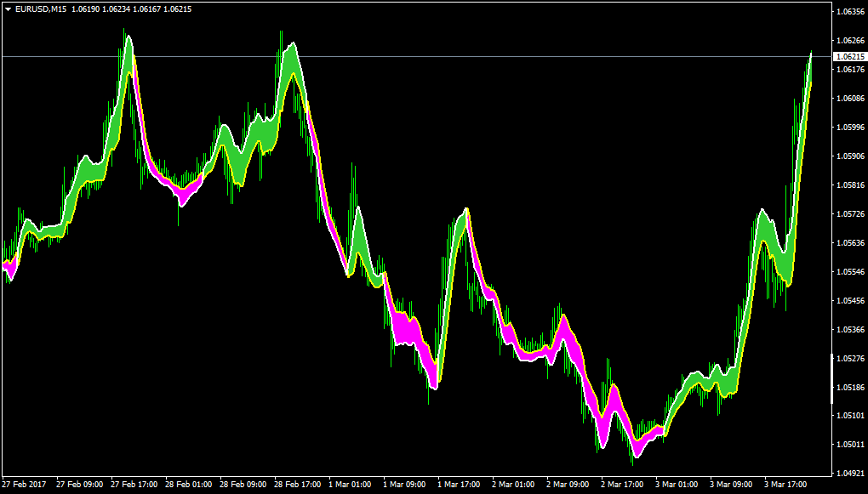
Task: Click the 1.05726 price axis value
Action: [849, 213]
